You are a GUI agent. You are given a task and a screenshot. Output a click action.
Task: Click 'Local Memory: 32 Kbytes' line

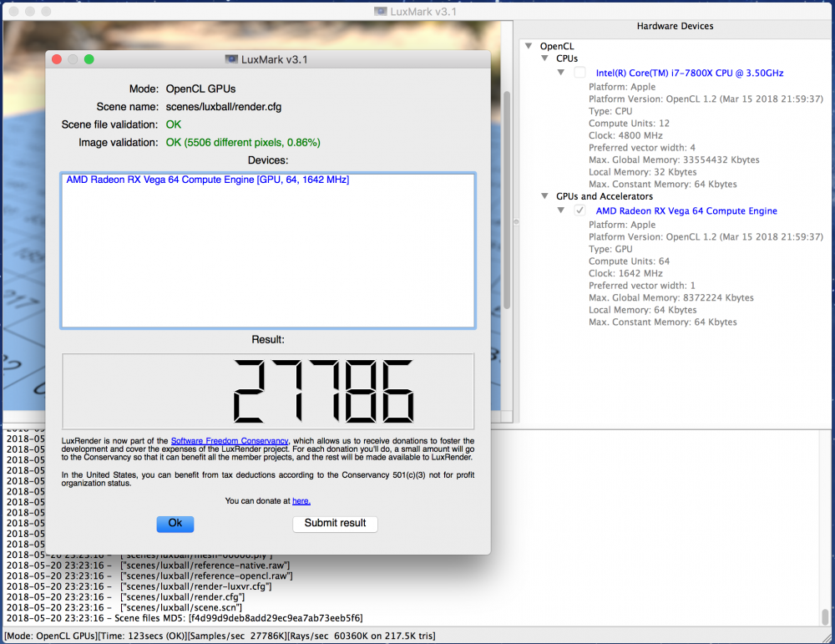click(x=642, y=172)
